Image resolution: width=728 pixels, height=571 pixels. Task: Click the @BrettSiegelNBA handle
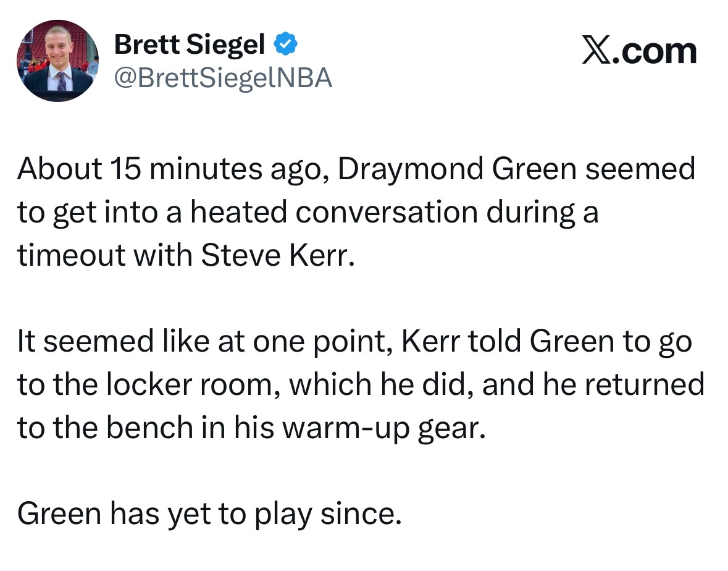223,78
